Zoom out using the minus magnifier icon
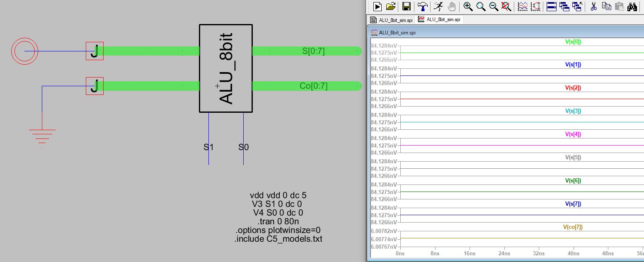Image resolution: width=644 pixels, height=262 pixels. pyautogui.click(x=494, y=6)
